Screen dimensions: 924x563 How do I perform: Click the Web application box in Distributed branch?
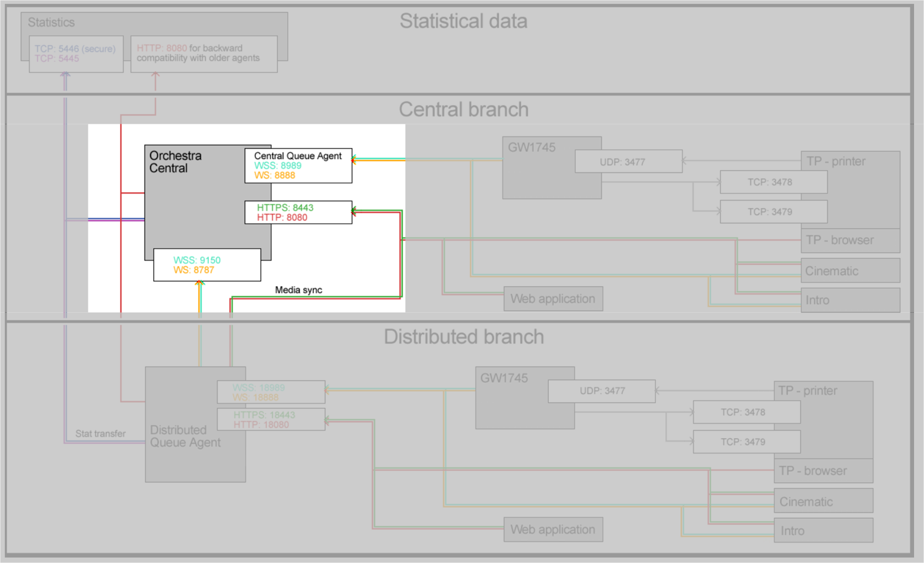tap(553, 529)
